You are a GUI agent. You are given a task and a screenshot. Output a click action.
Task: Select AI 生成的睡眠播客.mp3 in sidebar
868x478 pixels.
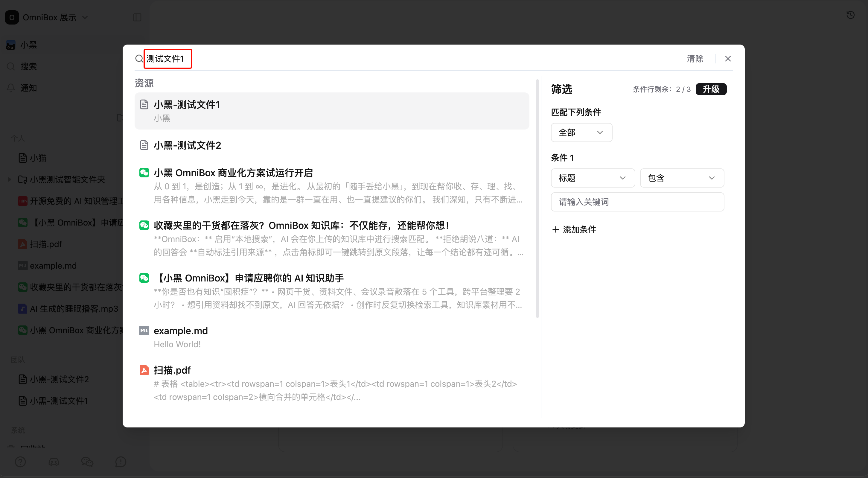coord(74,308)
